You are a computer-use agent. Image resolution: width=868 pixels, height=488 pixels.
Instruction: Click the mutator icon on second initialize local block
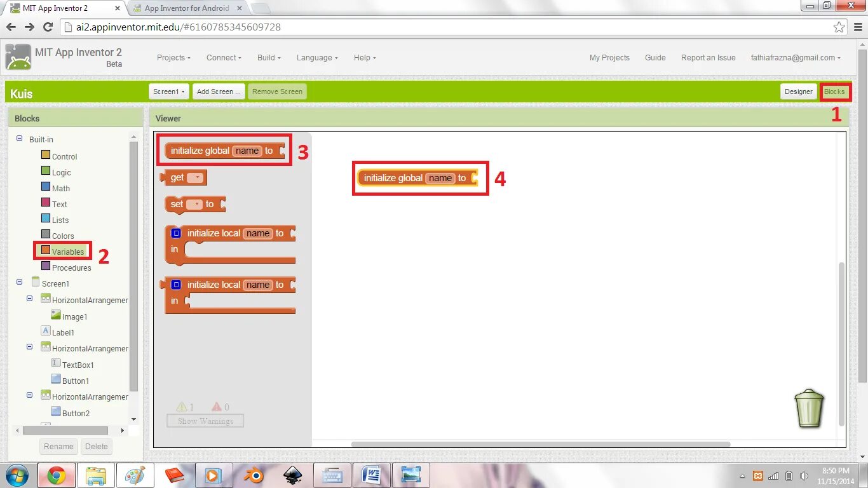tap(176, 285)
